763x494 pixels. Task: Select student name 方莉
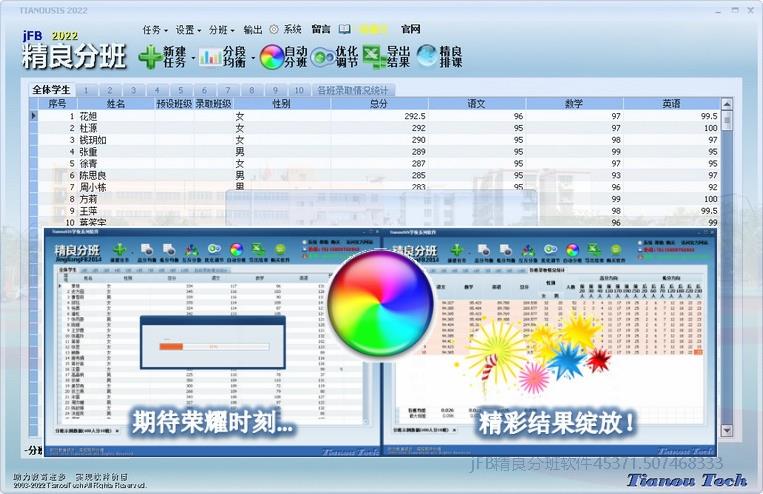pos(88,199)
